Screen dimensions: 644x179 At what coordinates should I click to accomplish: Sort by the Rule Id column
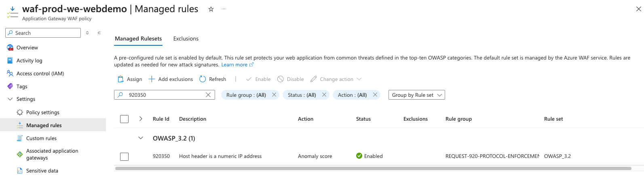pos(161,119)
